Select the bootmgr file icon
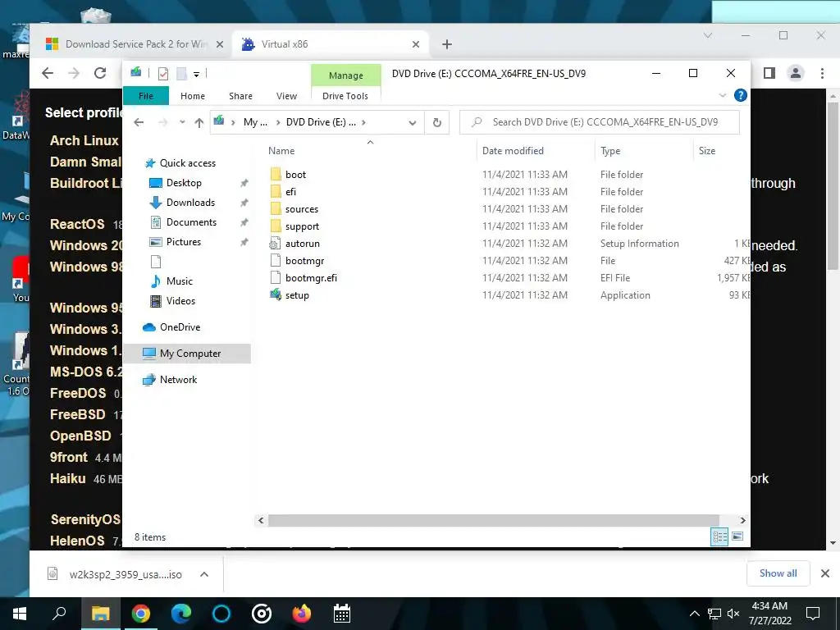Image resolution: width=840 pixels, height=630 pixels. pyautogui.click(x=276, y=260)
